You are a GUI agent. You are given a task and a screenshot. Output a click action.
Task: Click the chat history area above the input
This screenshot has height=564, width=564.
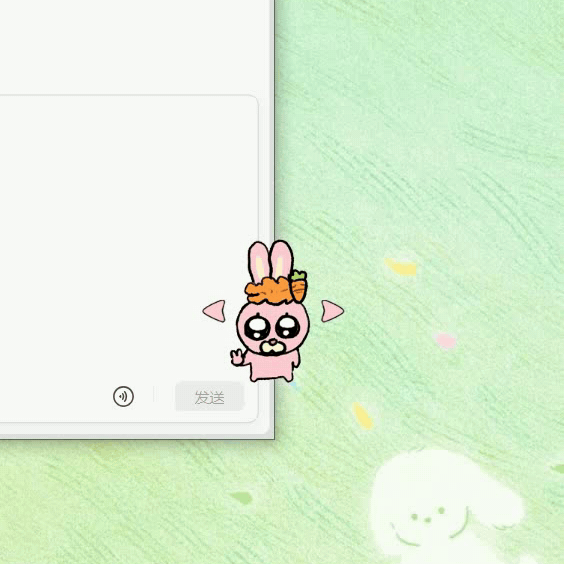(137, 47)
